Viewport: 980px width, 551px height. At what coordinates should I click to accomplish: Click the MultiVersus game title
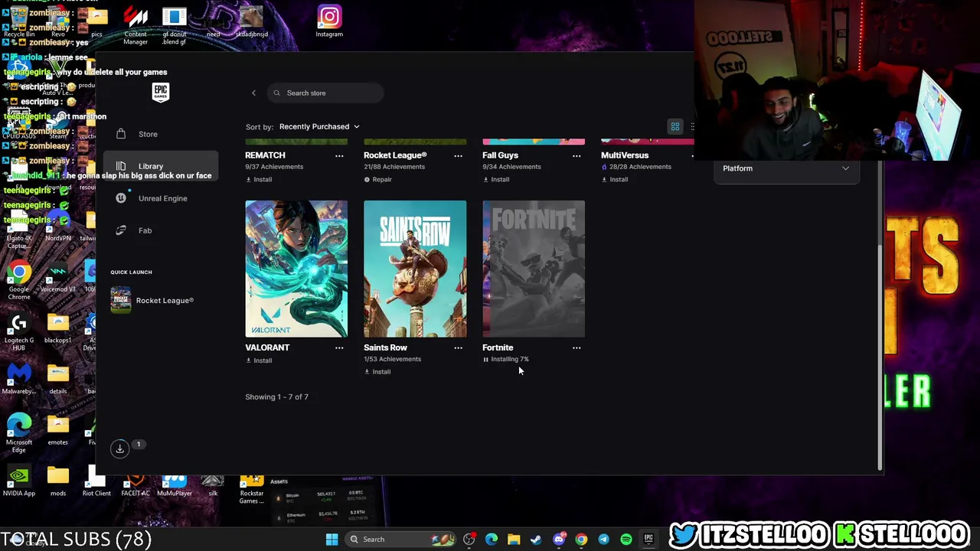625,156
